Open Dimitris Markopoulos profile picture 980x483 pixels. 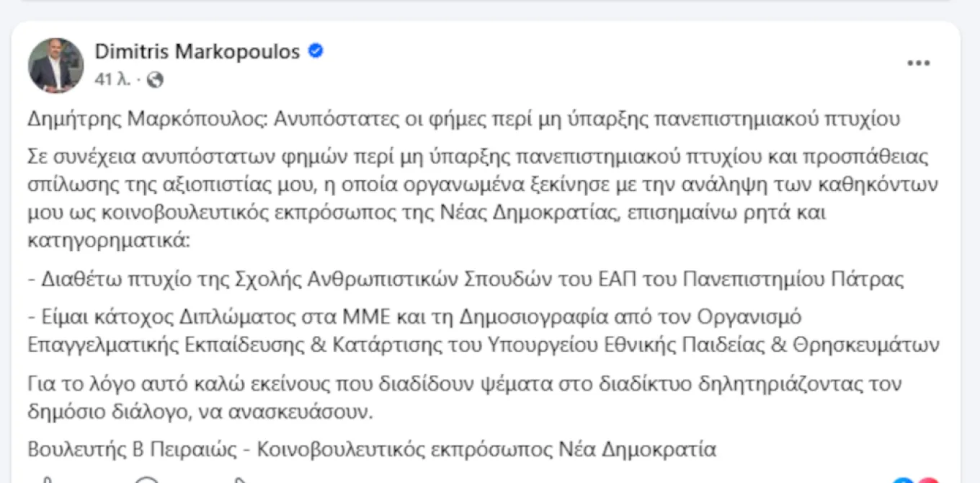(x=55, y=66)
